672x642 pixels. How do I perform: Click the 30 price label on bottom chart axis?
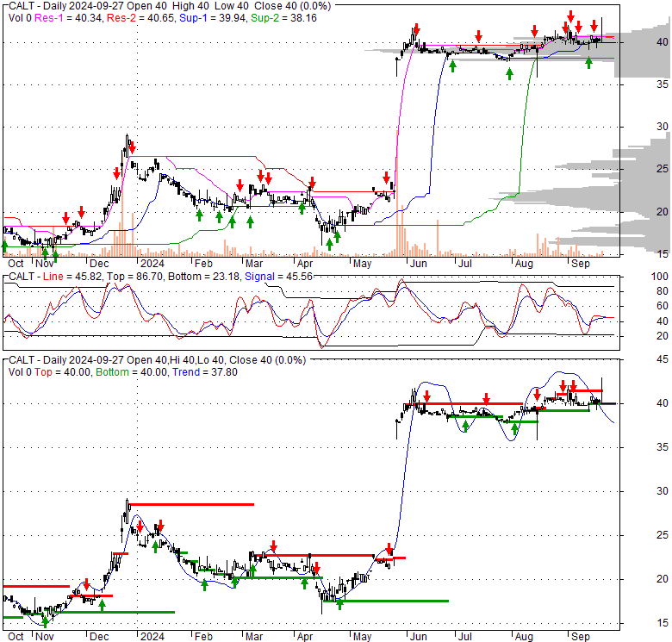pyautogui.click(x=663, y=491)
